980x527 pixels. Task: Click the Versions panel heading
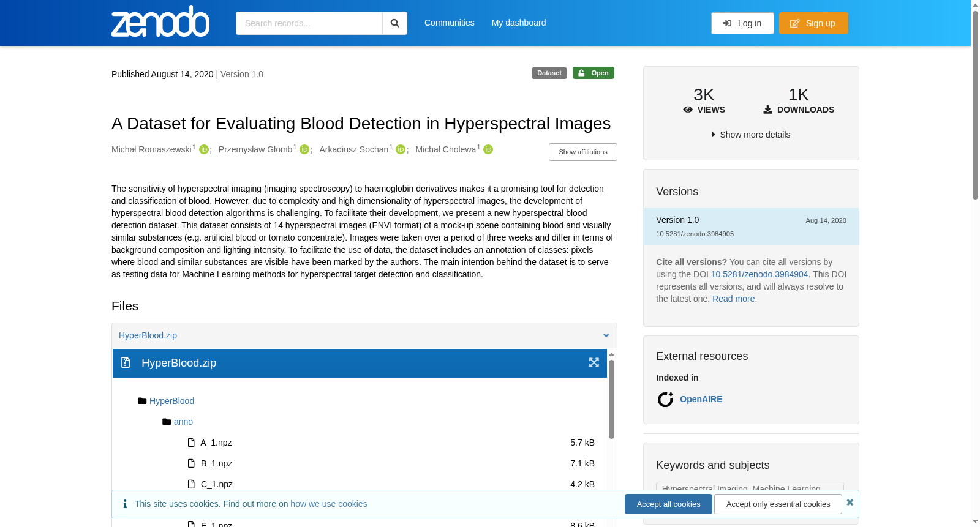coord(677,192)
